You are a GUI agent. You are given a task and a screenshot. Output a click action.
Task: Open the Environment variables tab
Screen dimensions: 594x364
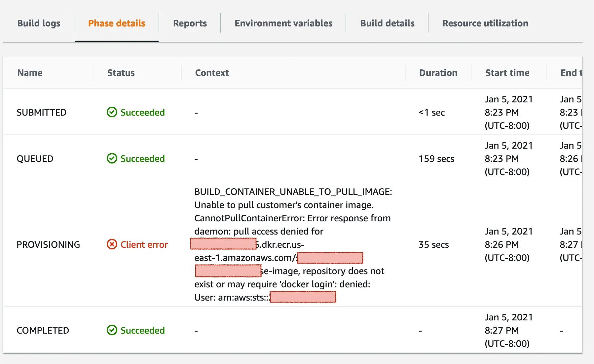pos(283,23)
